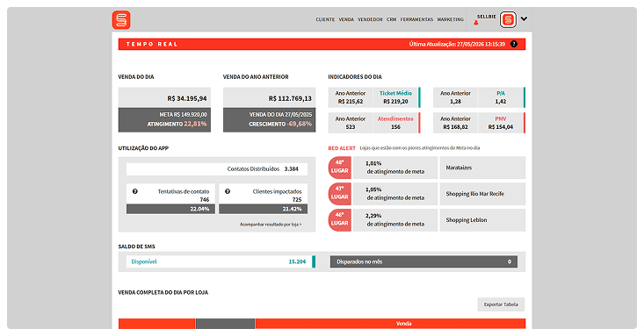Open the CRM menu
The height and width of the screenshot is (336, 644).
392,19
